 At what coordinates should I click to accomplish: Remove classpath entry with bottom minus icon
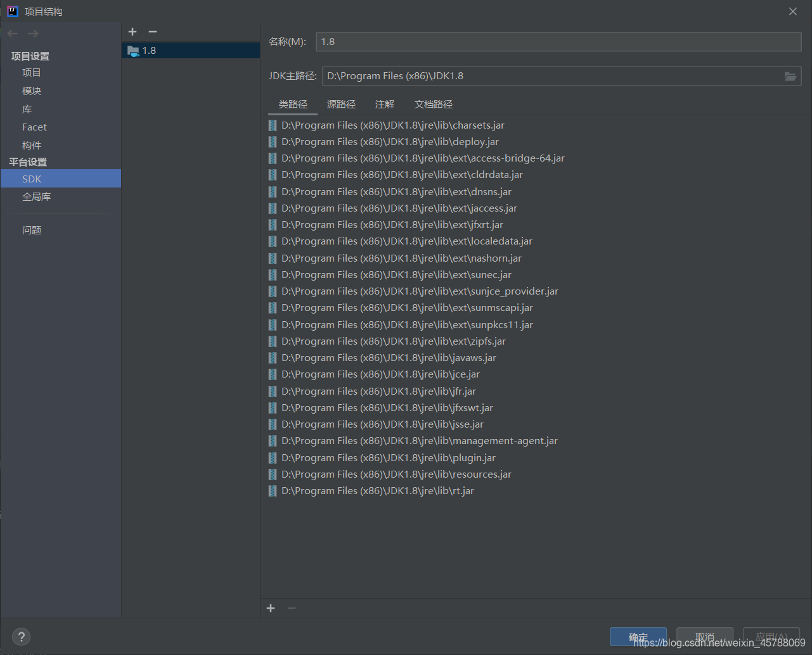[292, 608]
